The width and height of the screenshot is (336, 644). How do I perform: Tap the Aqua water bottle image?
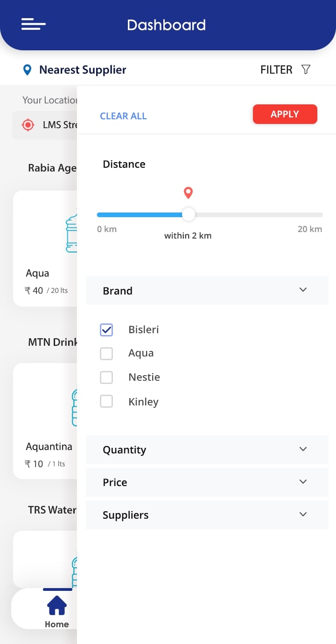tap(71, 233)
